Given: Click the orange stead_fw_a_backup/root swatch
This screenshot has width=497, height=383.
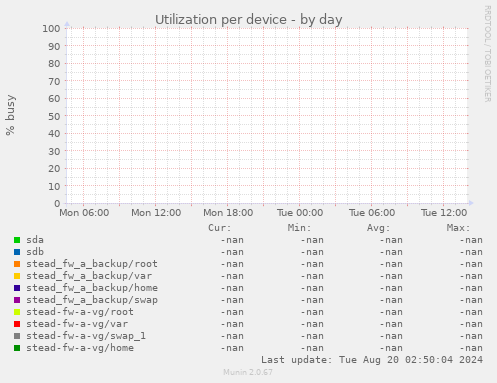Looking at the screenshot, I should click(x=17, y=264).
